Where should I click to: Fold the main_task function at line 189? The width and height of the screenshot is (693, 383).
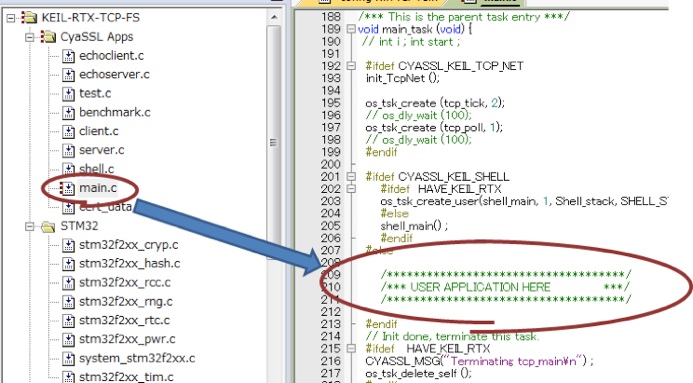tap(351, 29)
